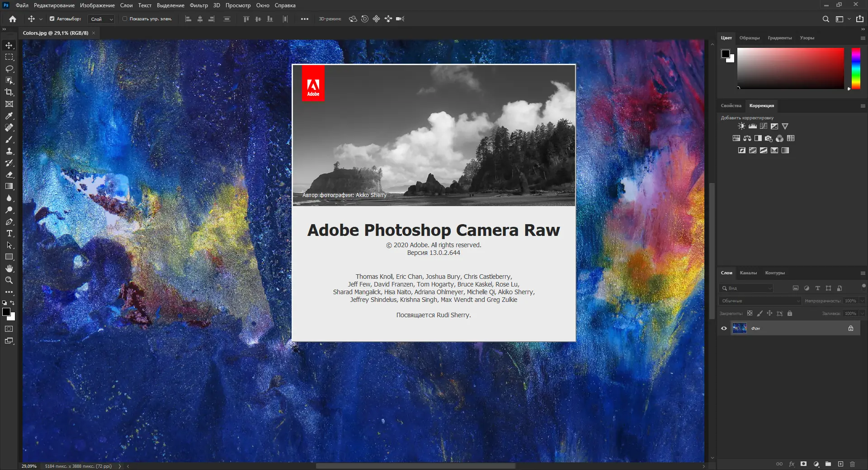This screenshot has width=868, height=470.
Task: Create a new layer with plus icon
Action: (x=840, y=464)
